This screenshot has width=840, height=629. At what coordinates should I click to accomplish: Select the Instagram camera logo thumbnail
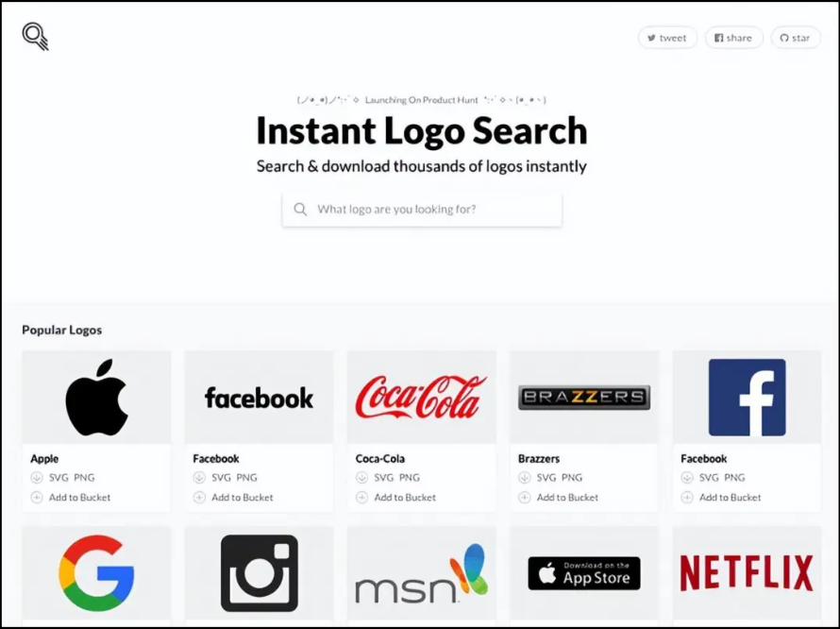[260, 573]
